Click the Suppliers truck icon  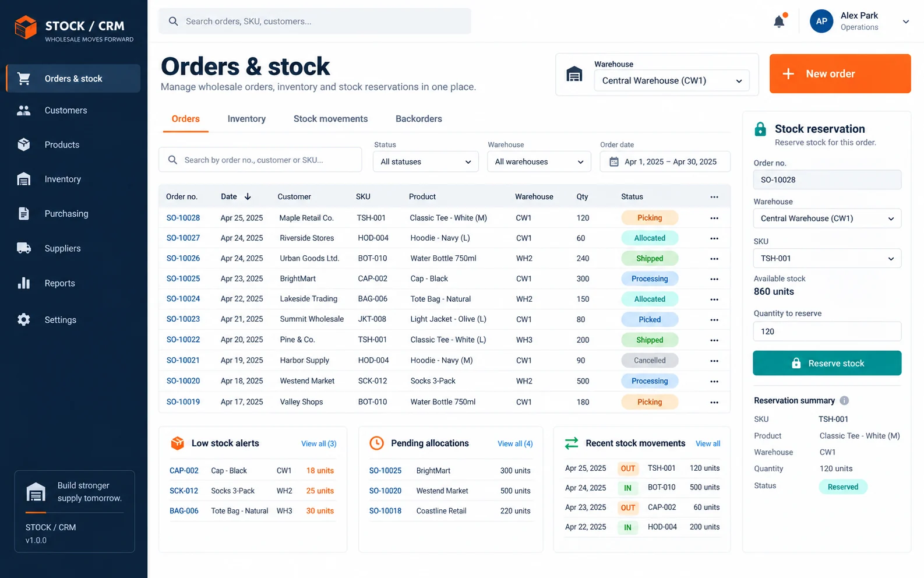pyautogui.click(x=24, y=248)
